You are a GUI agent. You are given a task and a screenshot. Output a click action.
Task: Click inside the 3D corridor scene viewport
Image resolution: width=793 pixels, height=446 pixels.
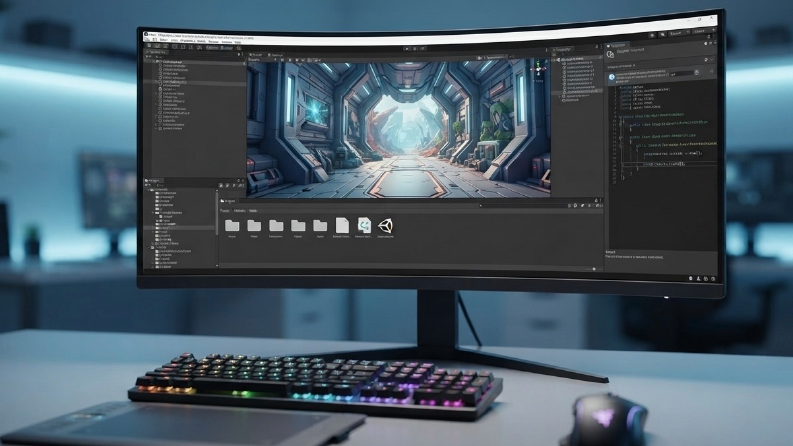[x=398, y=128]
